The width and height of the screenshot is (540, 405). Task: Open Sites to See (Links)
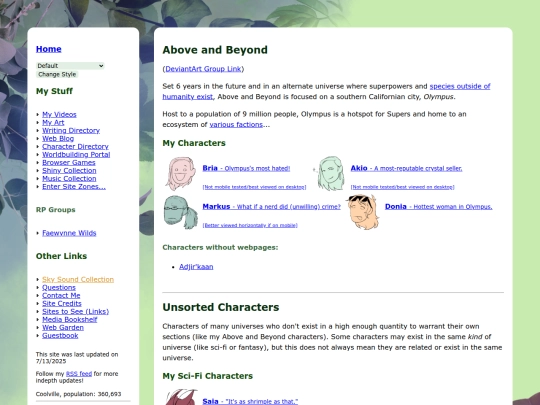(75, 311)
